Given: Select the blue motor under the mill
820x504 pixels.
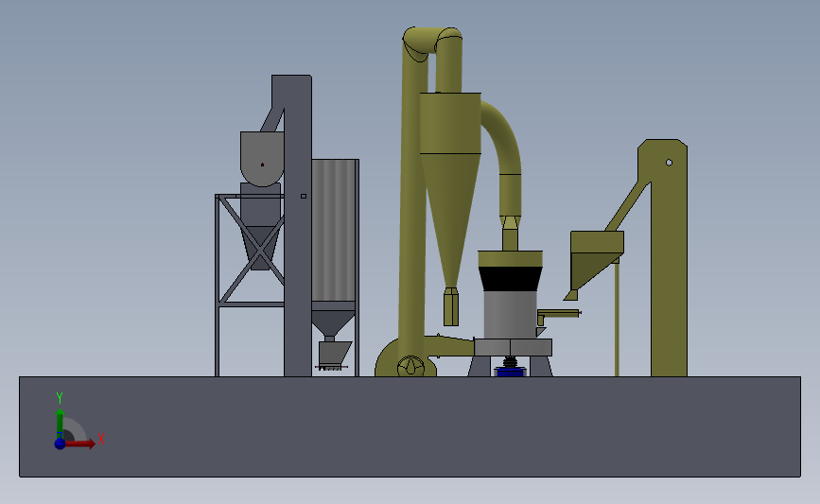Looking at the screenshot, I should point(510,372).
